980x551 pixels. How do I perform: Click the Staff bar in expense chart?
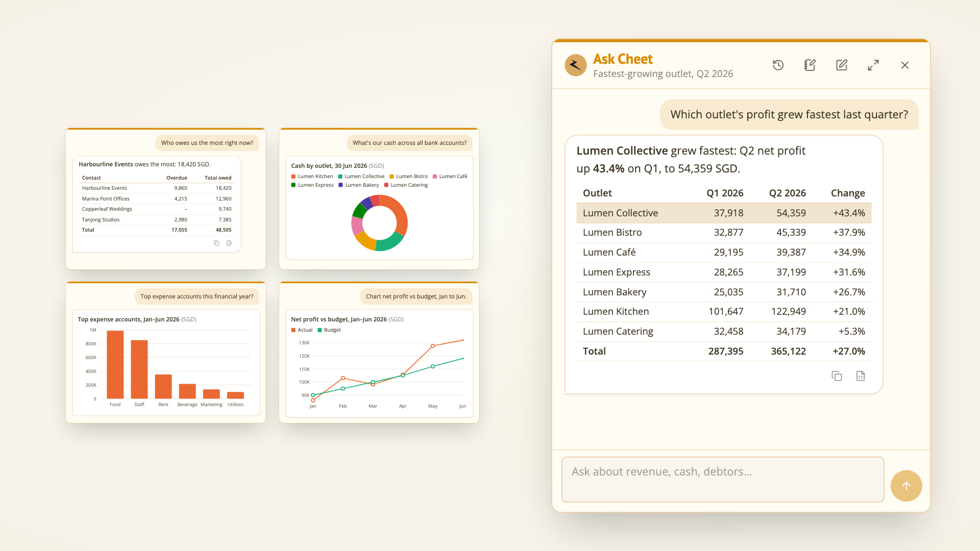click(x=139, y=369)
